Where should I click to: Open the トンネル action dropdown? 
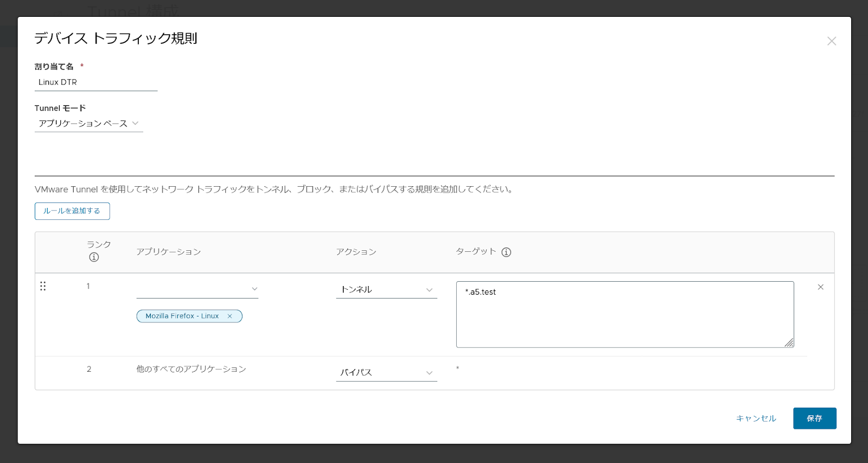[386, 290]
